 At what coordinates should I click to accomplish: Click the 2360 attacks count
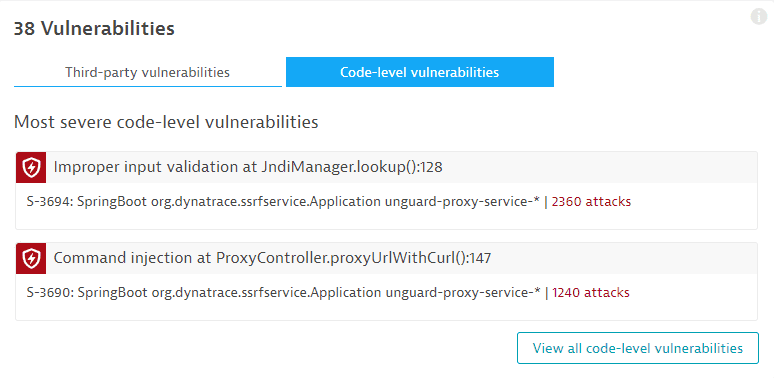[x=591, y=201]
